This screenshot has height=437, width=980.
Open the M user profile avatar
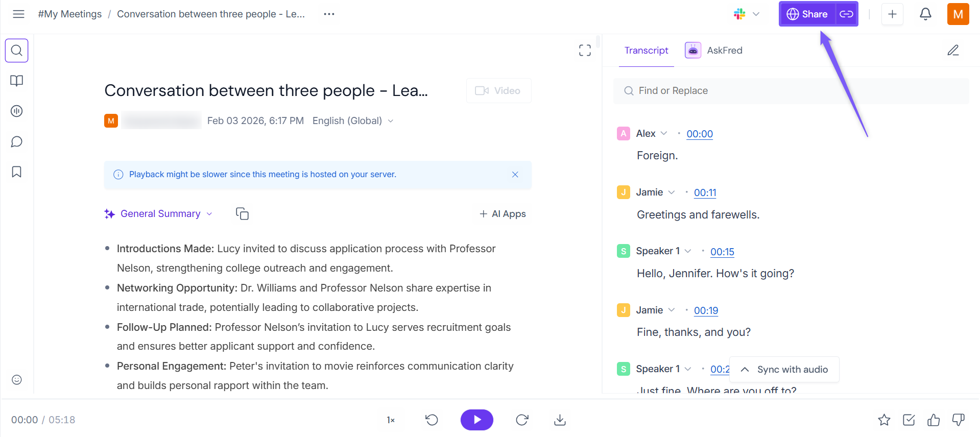pyautogui.click(x=958, y=14)
